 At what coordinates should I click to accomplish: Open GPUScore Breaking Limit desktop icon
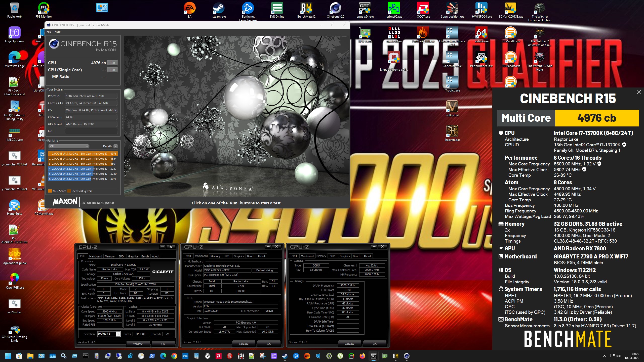15,333
